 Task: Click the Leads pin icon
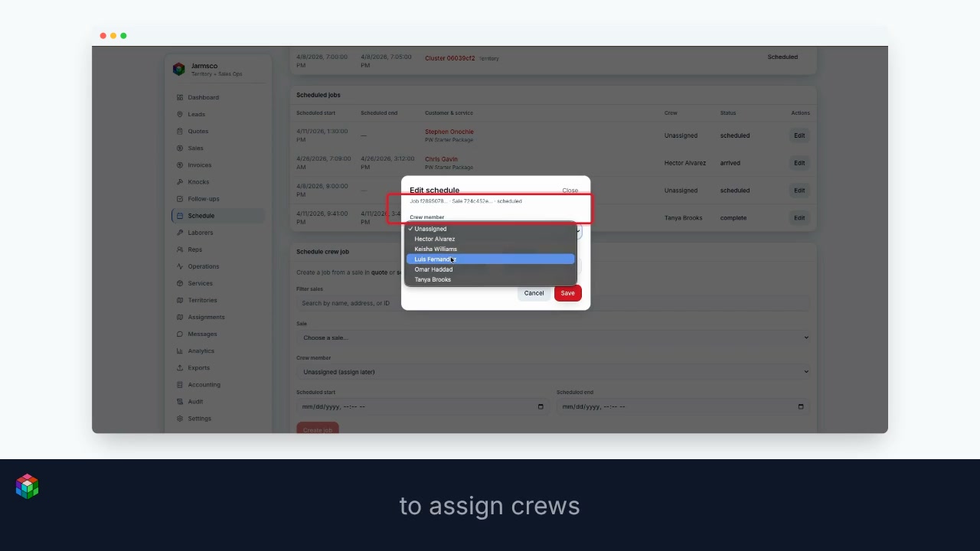pos(180,114)
